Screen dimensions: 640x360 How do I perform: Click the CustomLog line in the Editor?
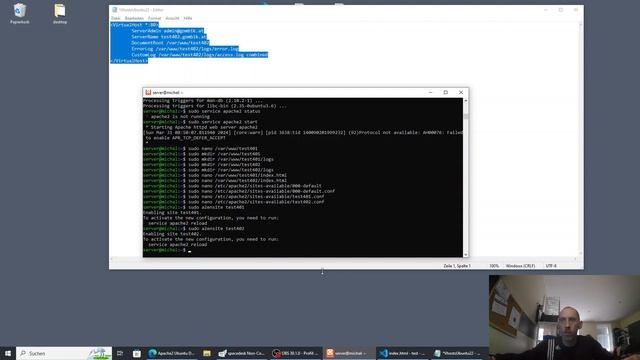pos(200,55)
